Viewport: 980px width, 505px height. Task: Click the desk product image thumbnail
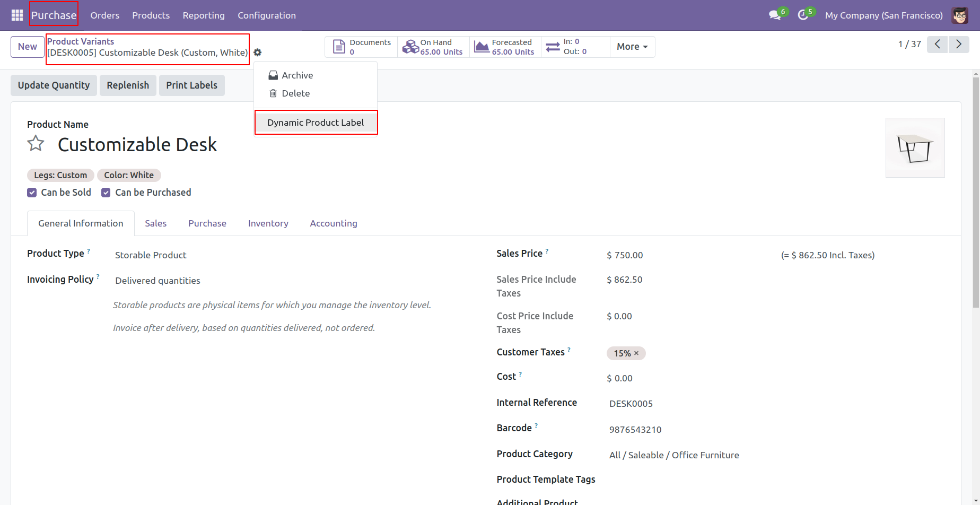pyautogui.click(x=915, y=148)
